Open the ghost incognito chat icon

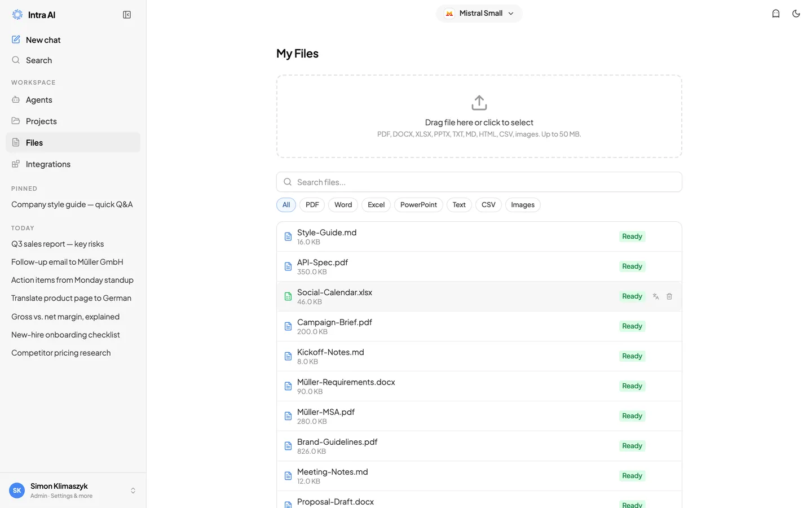point(776,14)
